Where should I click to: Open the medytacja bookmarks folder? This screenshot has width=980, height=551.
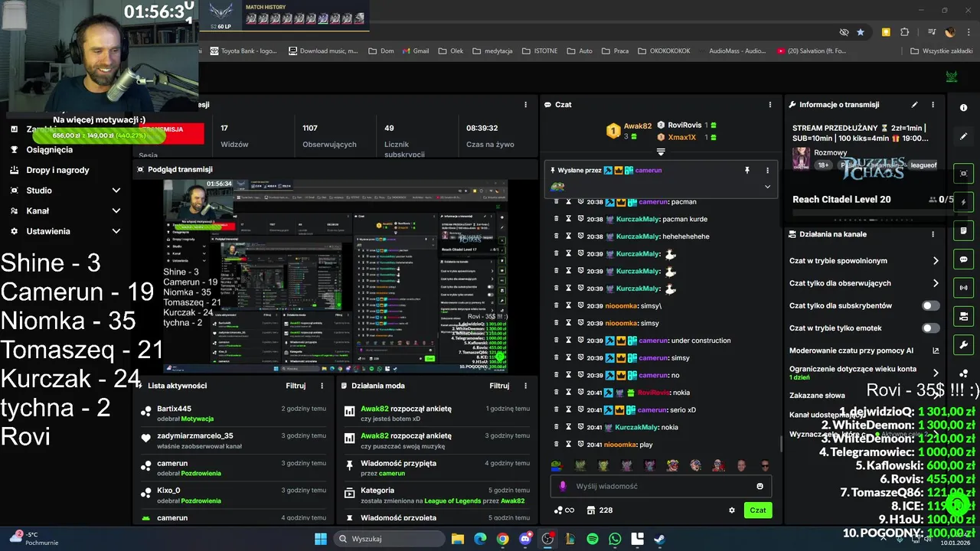tap(492, 51)
